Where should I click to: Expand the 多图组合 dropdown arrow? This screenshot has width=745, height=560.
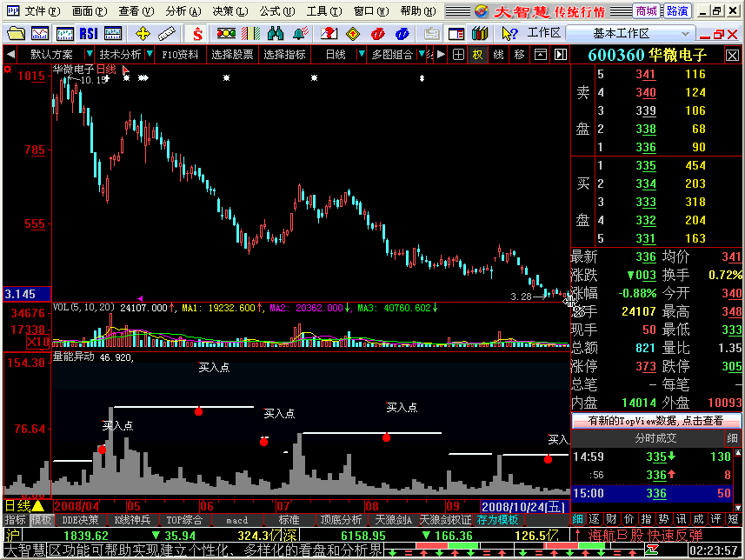point(422,55)
